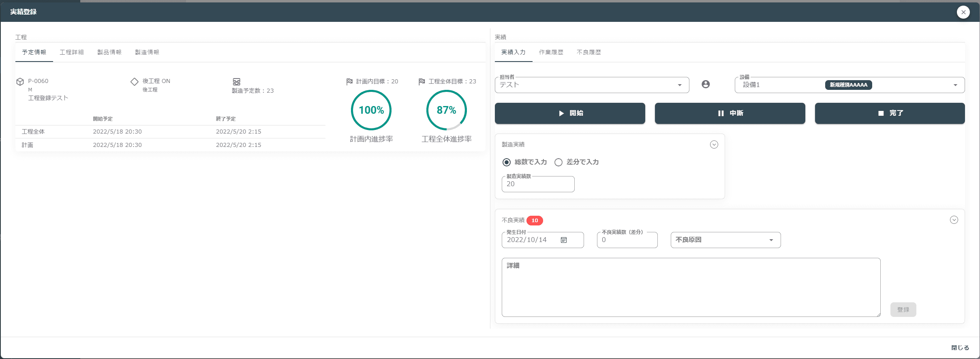
Task: Click the diamond icon beside 後工程 ON
Action: coord(135,81)
